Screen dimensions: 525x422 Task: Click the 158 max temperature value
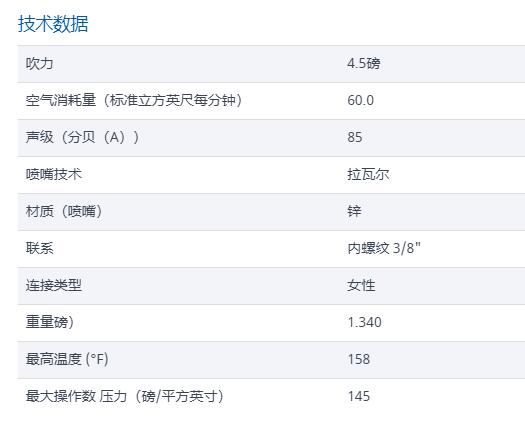pos(359,359)
